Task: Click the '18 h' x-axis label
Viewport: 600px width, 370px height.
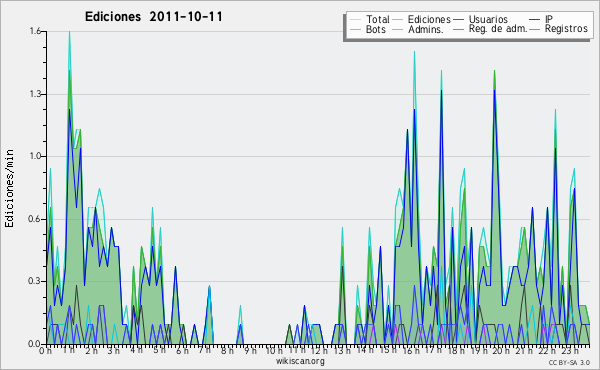Action: click(x=456, y=351)
